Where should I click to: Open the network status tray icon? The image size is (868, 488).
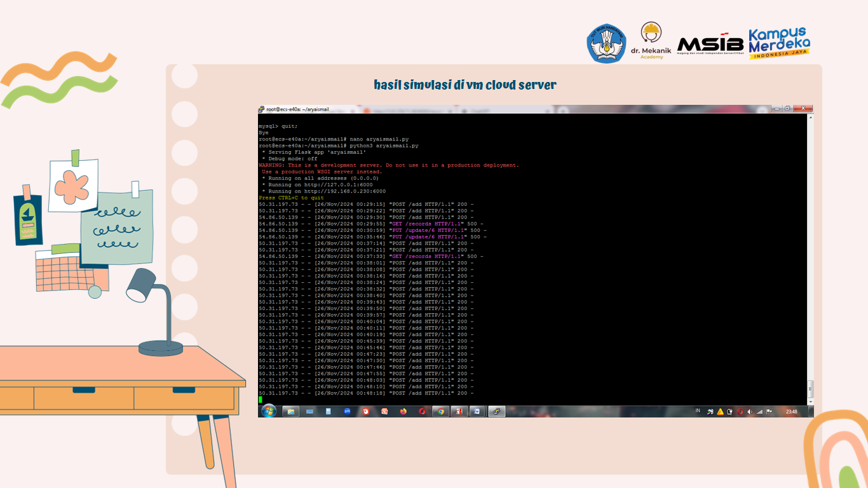coord(759,412)
